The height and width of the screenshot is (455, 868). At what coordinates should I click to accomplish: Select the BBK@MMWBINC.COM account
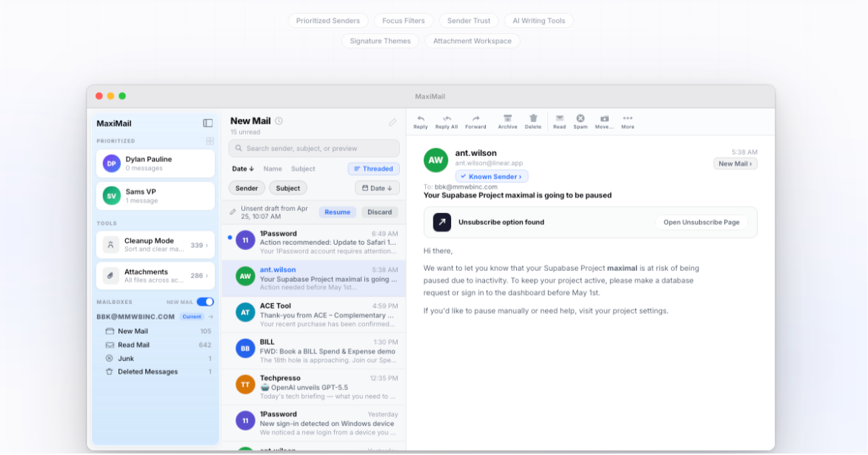pos(136,317)
